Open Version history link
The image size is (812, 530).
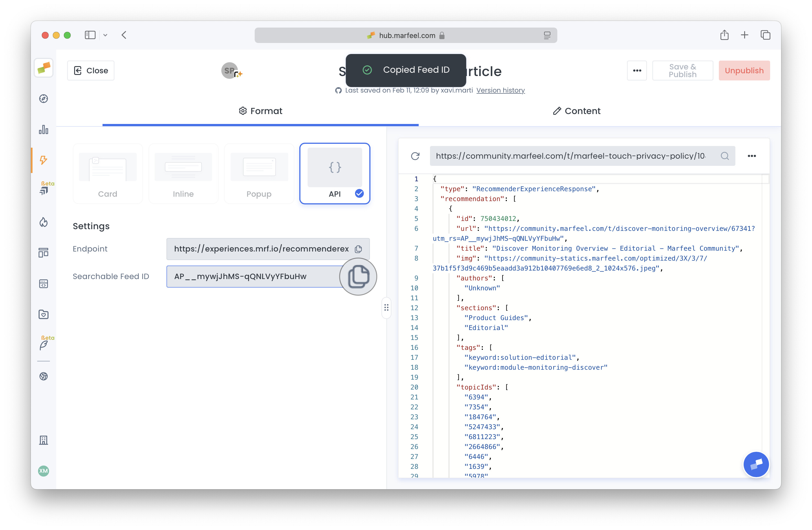[501, 90]
